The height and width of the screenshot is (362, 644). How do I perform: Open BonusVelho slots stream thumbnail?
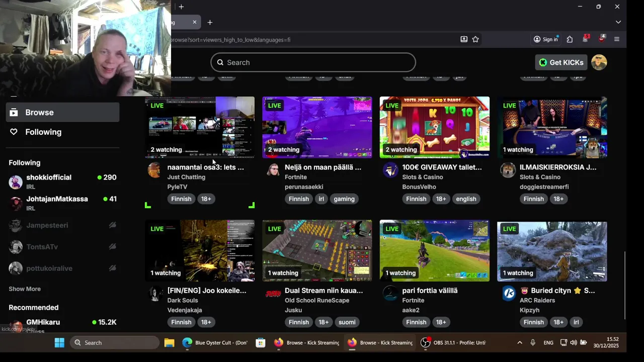coord(435,127)
